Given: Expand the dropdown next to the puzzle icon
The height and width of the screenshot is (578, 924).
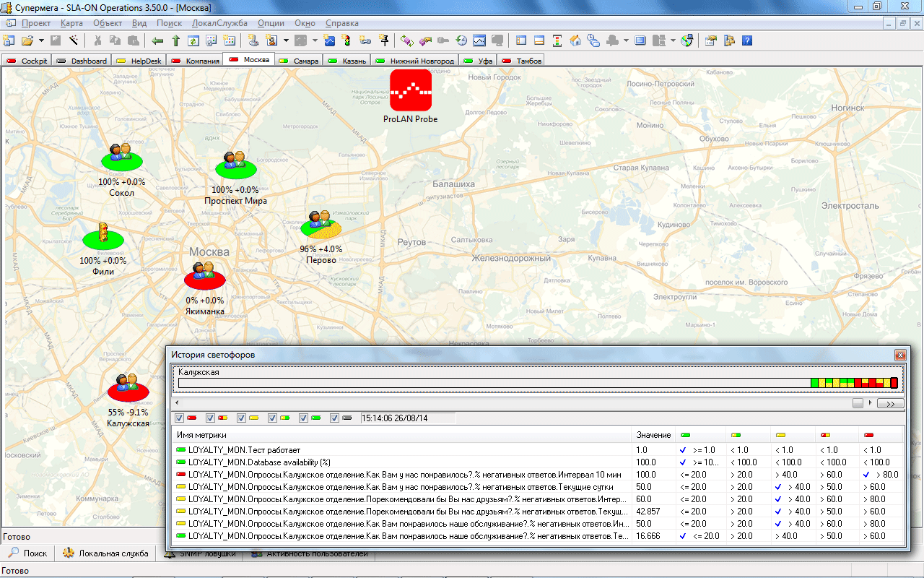Looking at the screenshot, I should tap(626, 40).
